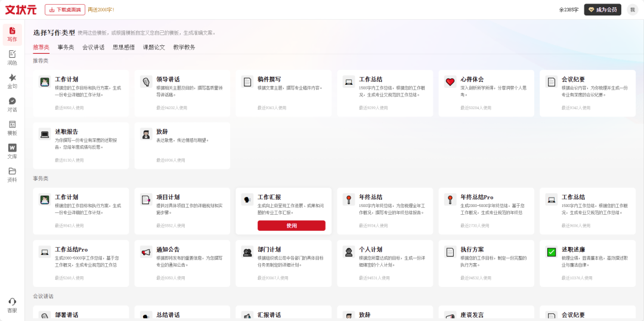Click the 通知公告 title text
The image size is (644, 321).
168,250
